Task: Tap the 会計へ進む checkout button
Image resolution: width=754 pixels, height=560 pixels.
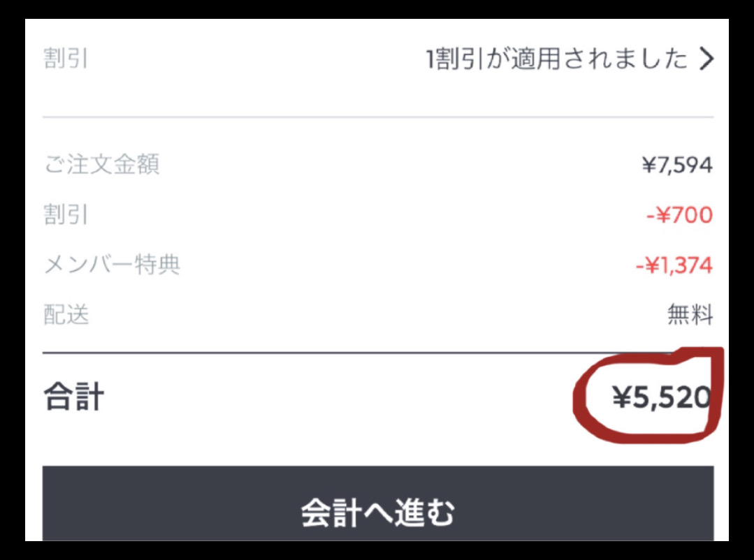Action: (378, 503)
